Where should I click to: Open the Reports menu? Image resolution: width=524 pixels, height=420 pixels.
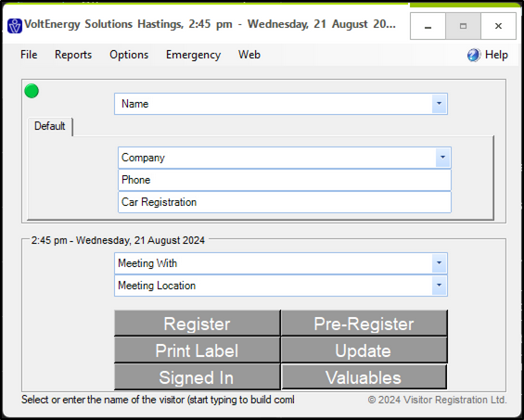tap(73, 55)
